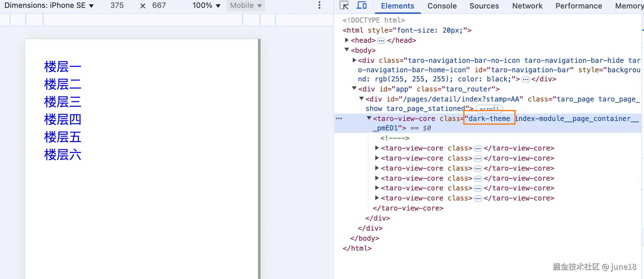
Task: Click 楼层三 in the mobile preview
Action: click(63, 102)
